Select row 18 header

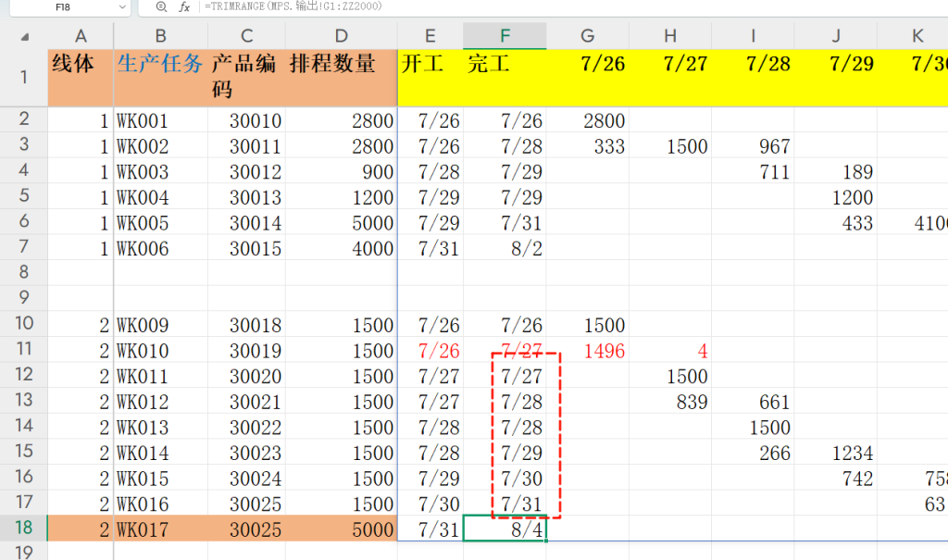tap(23, 528)
